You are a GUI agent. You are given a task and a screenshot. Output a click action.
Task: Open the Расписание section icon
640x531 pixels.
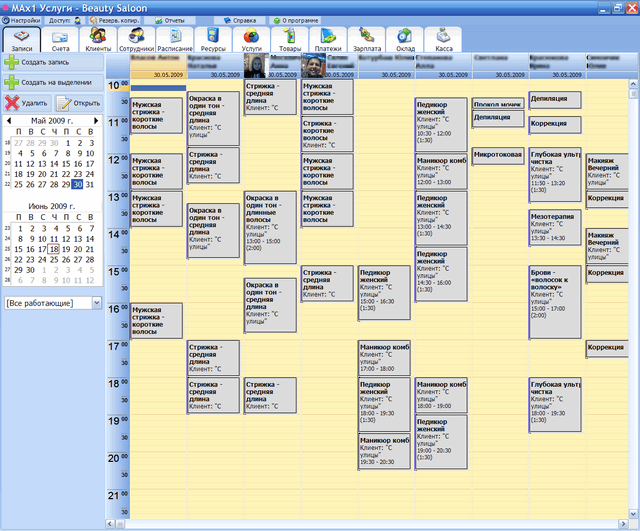(175, 40)
